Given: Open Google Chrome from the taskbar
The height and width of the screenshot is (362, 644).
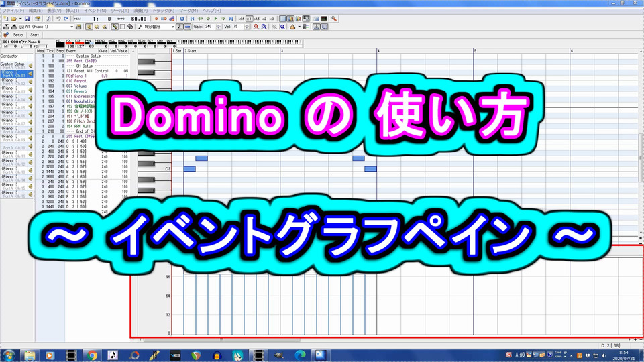Looking at the screenshot, I should tap(92, 355).
